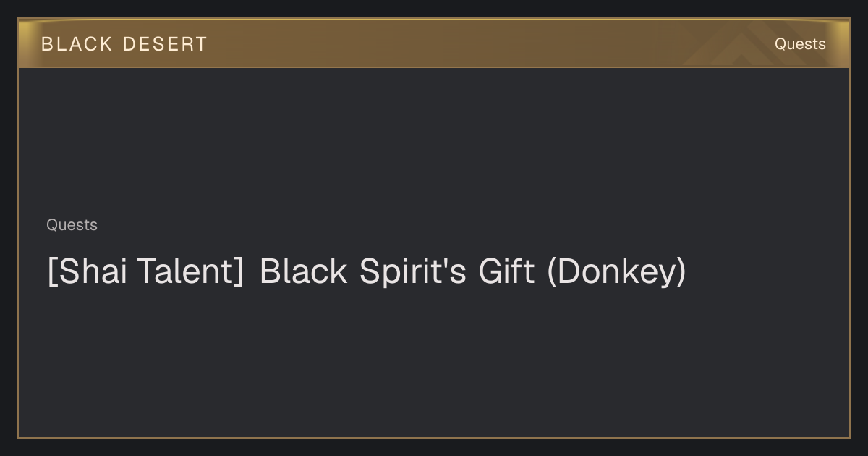Viewport: 868px width, 456px height.
Task: Select the small gray Quests breadcrumb label
Action: pyautogui.click(x=72, y=225)
